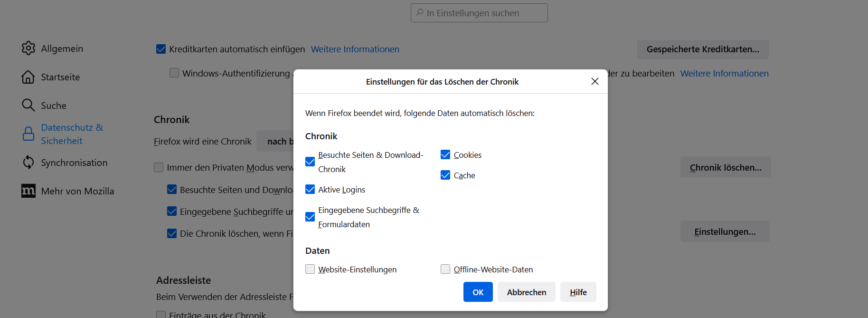868x318 pixels.
Task: Uncheck Eingegebene Suchbegriffe & Formulardaten in dialog
Action: (310, 217)
